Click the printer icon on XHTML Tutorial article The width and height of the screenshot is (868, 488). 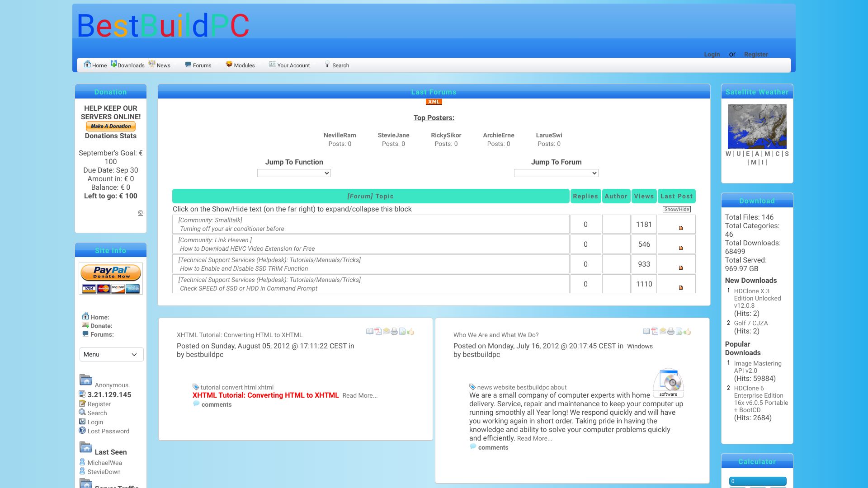click(x=394, y=331)
